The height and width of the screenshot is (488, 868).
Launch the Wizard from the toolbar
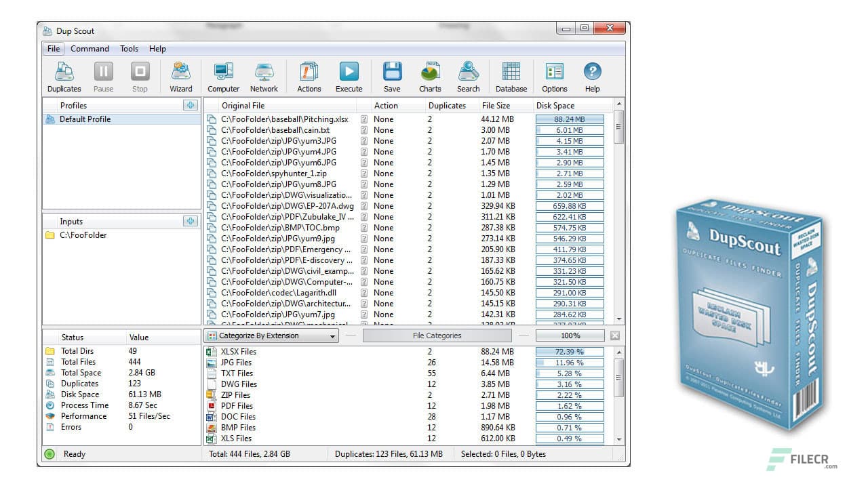180,77
